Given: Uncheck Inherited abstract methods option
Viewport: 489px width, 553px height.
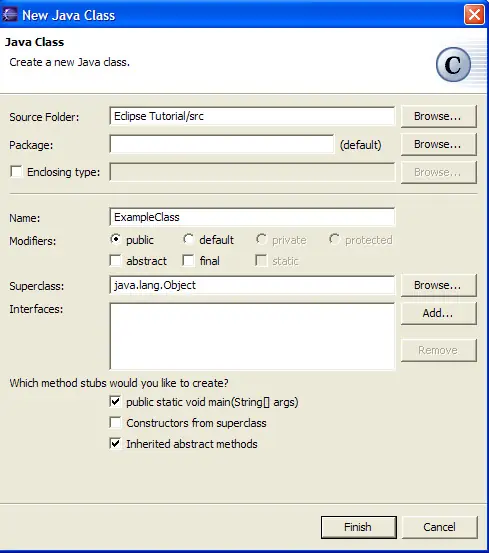Looking at the screenshot, I should click(x=115, y=443).
